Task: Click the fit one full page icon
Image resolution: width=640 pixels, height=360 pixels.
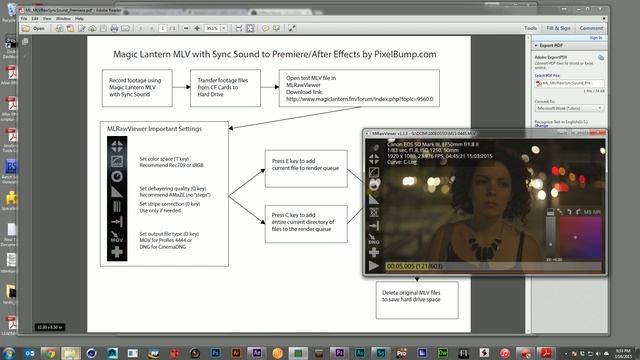Action: tap(250, 29)
